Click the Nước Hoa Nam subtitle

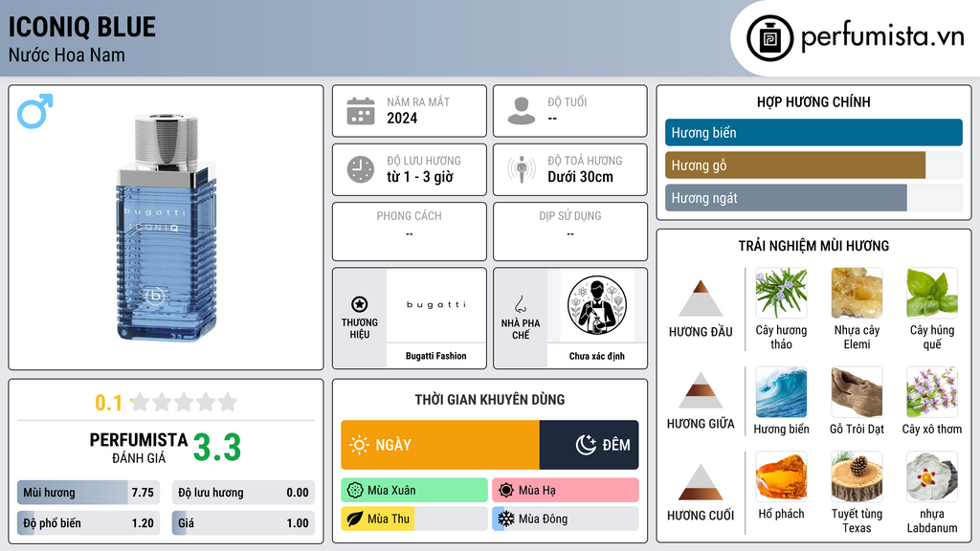[66, 55]
